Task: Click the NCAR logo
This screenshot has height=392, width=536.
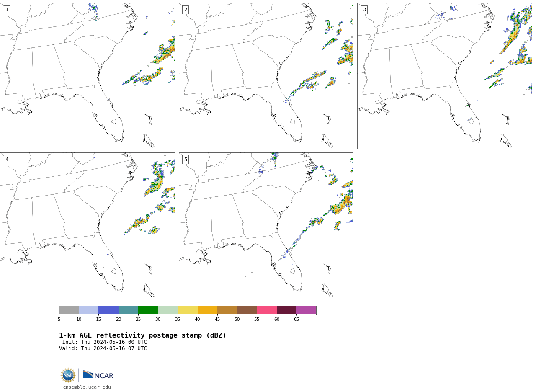Action: 98,375
